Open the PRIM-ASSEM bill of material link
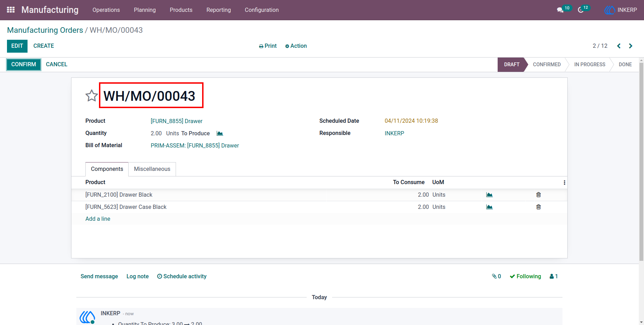 click(195, 145)
